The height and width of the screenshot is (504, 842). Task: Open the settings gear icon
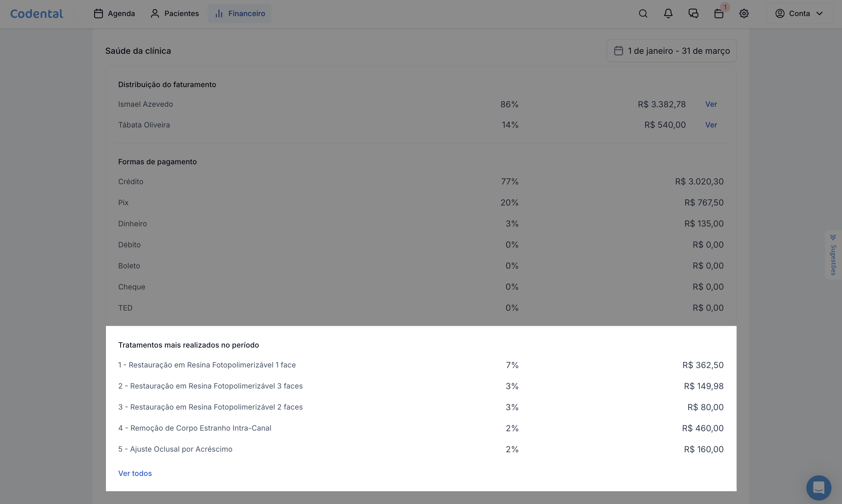click(x=743, y=13)
